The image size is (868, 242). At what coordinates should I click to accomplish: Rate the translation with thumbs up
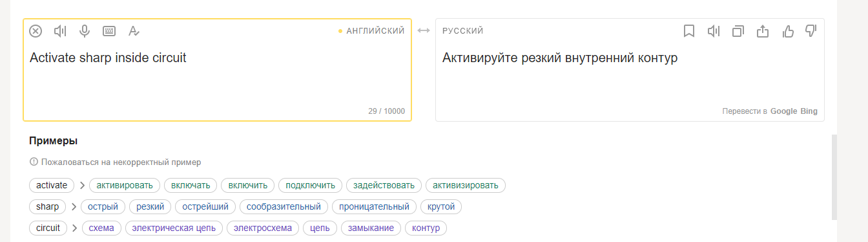coord(787,30)
